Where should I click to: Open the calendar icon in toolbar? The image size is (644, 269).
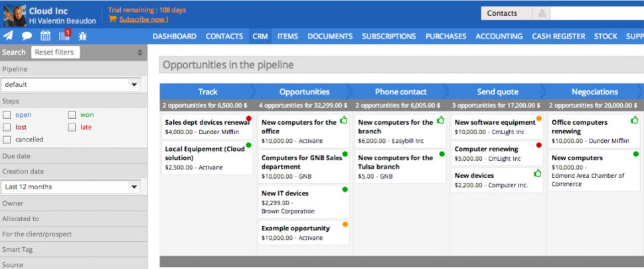pos(46,36)
